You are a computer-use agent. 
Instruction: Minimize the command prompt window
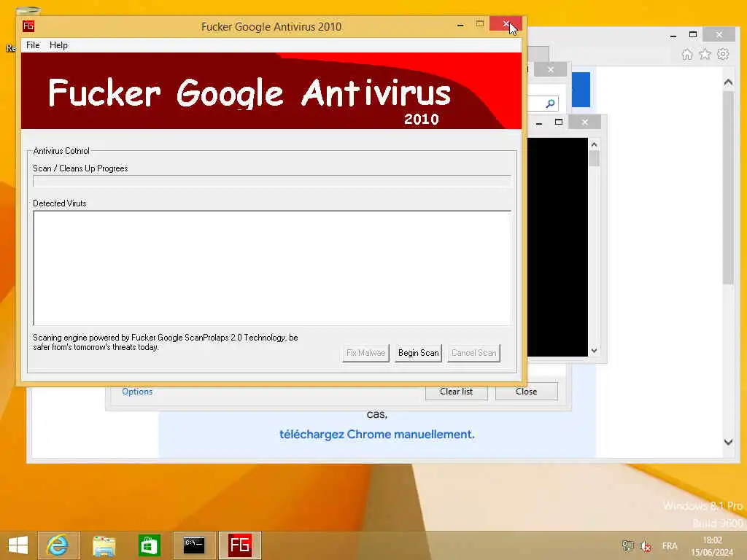click(539, 122)
